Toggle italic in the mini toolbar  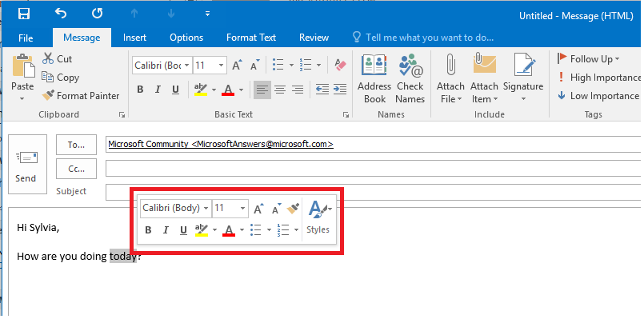(166, 229)
